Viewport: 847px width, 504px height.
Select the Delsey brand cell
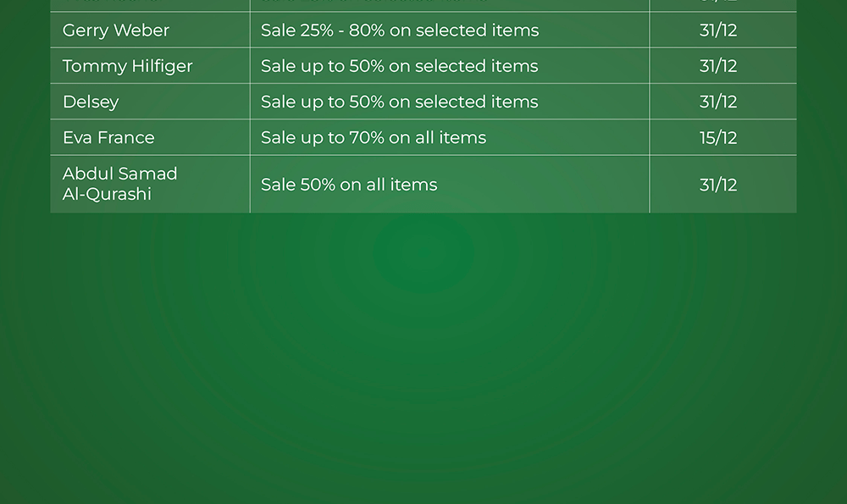(x=91, y=102)
